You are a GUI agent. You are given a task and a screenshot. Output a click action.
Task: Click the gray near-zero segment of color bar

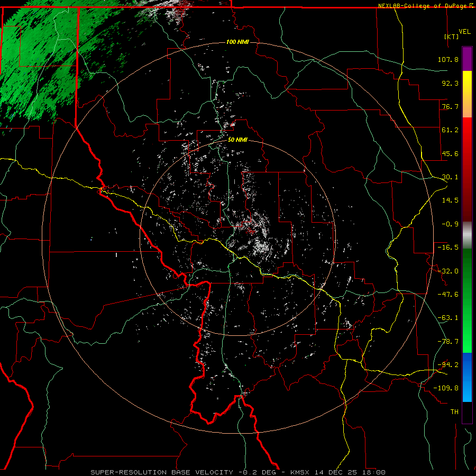[467, 235]
